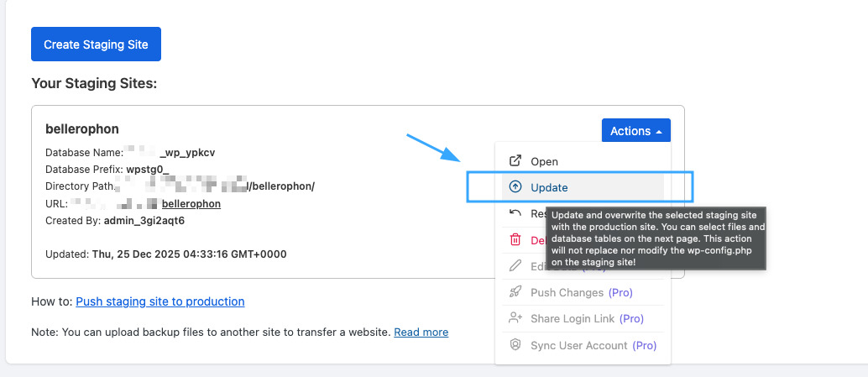Click the red Delete trash icon
Screen dimensions: 868x377
pyautogui.click(x=515, y=240)
